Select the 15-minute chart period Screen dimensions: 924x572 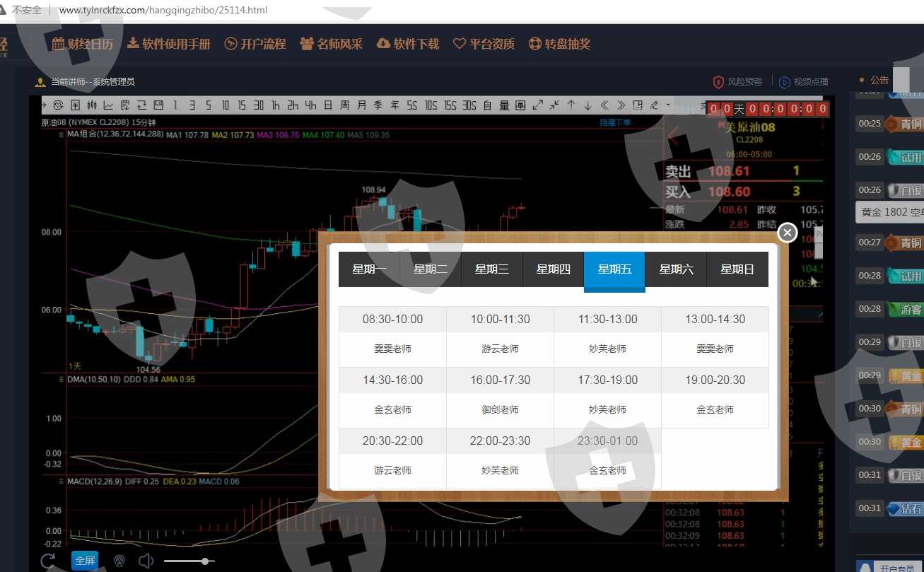(x=242, y=105)
